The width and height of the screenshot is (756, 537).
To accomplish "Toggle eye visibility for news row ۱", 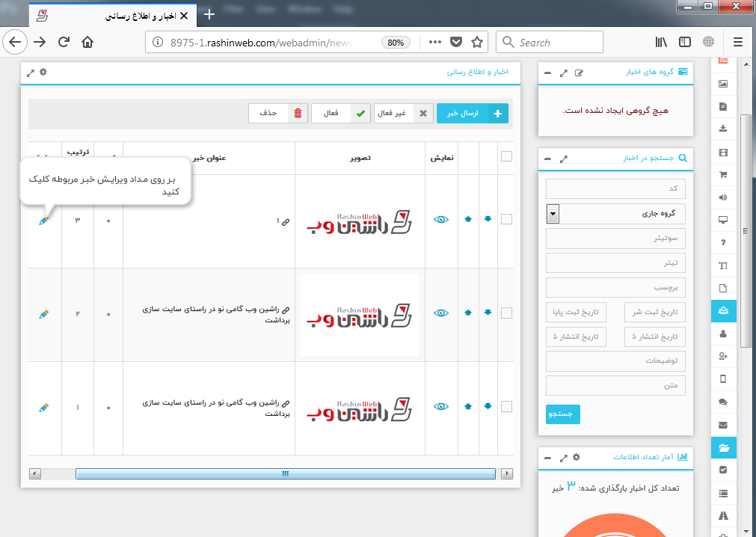I will click(441, 406).
